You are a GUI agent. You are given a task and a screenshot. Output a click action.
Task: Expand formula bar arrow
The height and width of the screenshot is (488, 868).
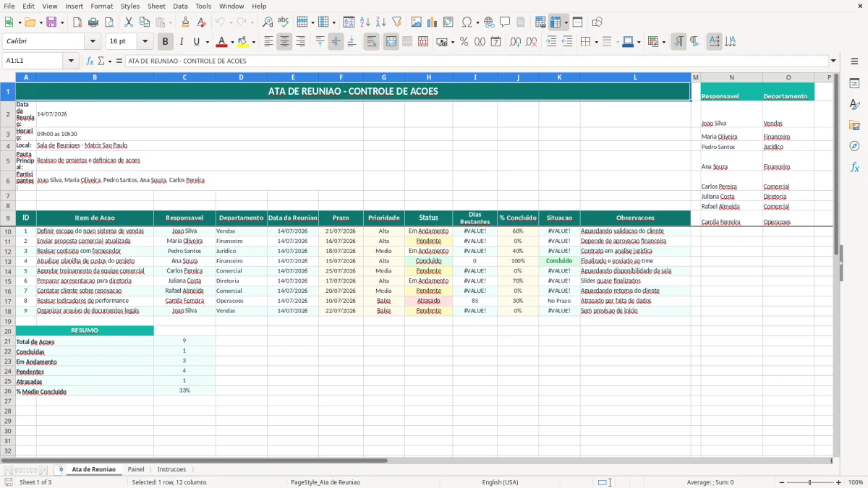[833, 61]
